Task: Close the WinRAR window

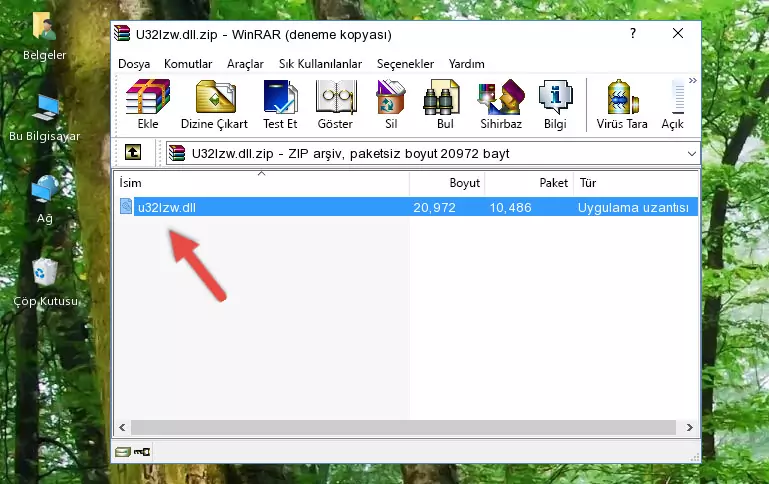Action: pos(678,33)
